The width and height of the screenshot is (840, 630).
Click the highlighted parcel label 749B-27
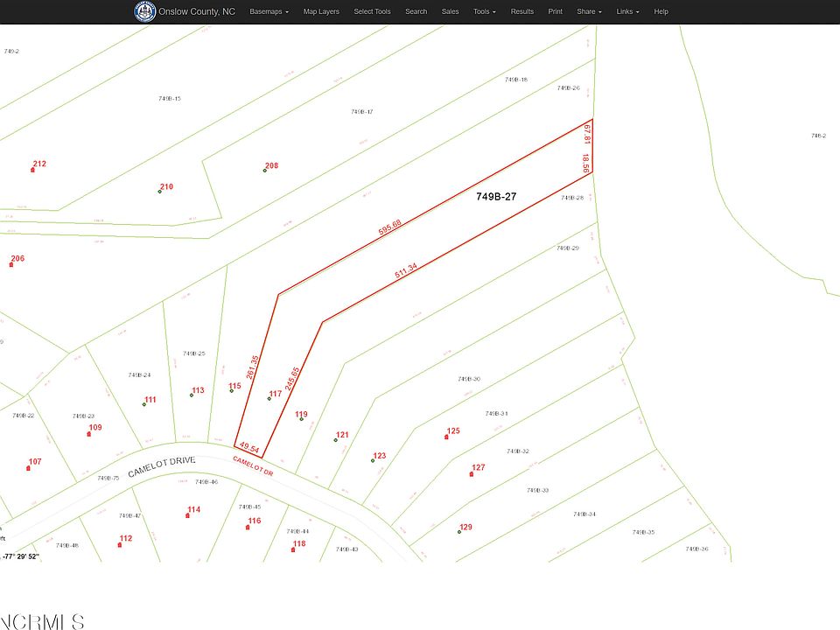496,197
